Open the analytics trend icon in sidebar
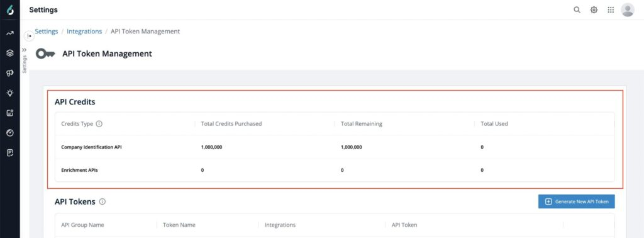Viewport: 644px width, 238px height. point(10,33)
